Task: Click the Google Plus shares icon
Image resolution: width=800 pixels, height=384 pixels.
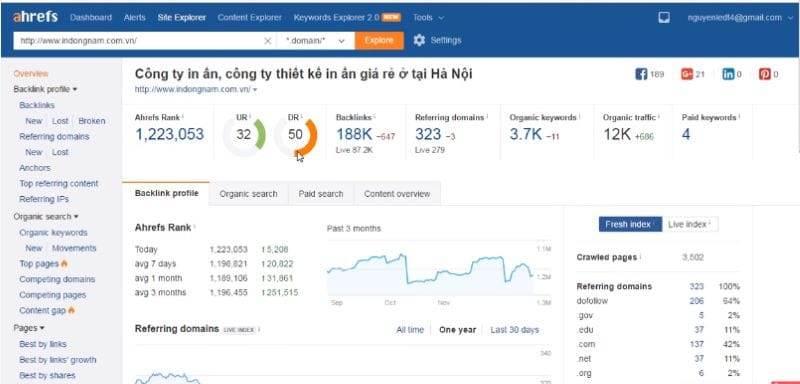Action: click(x=687, y=74)
